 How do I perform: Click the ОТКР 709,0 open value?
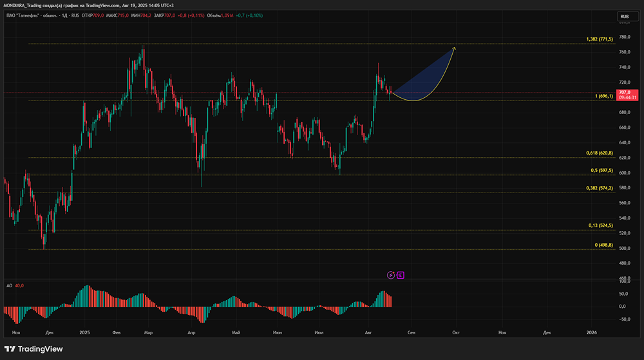[93, 15]
